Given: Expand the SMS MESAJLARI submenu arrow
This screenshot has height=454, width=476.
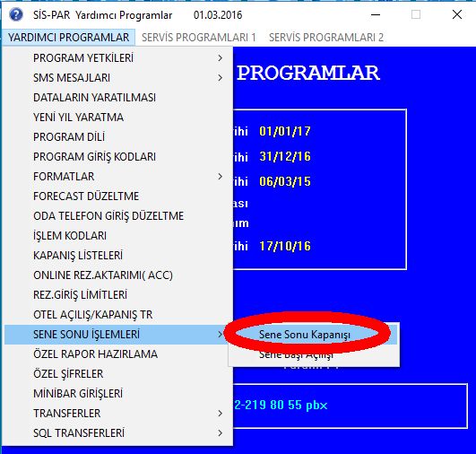Looking at the screenshot, I should tap(221, 78).
